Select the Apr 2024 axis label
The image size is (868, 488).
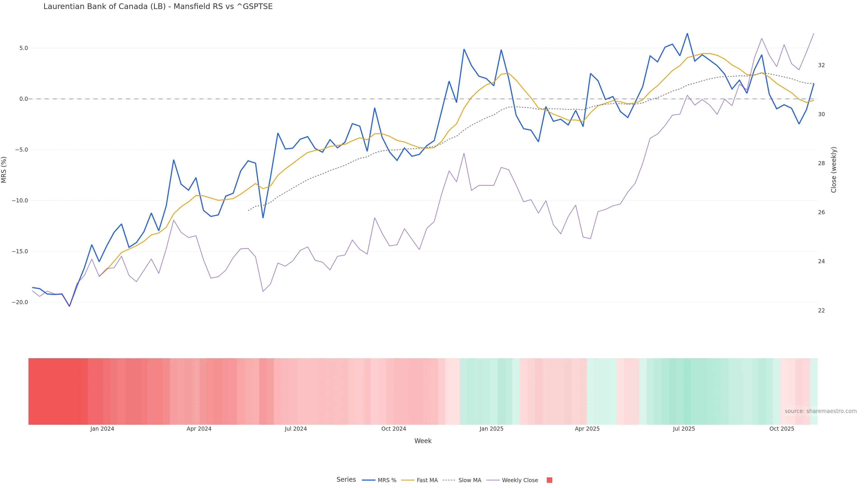tap(199, 429)
